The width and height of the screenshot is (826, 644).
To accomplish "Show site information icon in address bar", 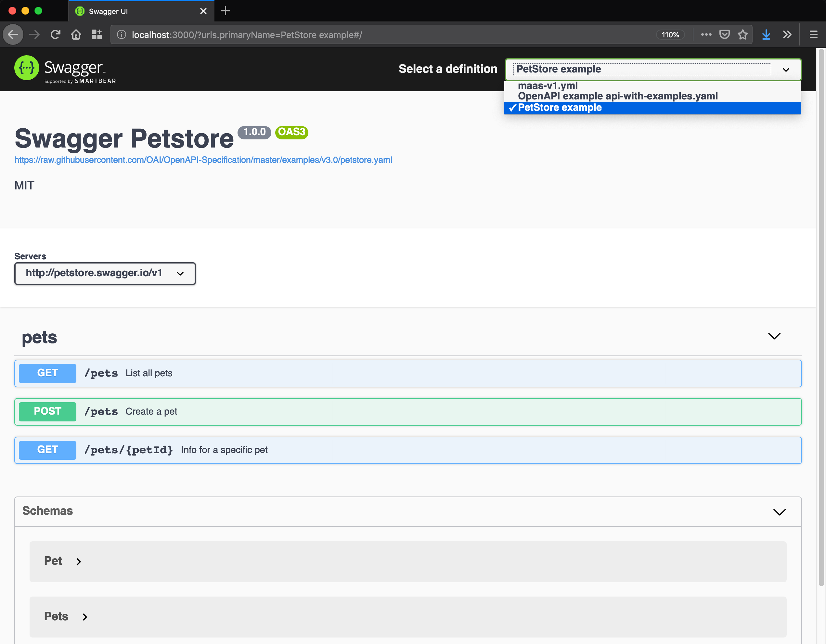I will click(122, 35).
